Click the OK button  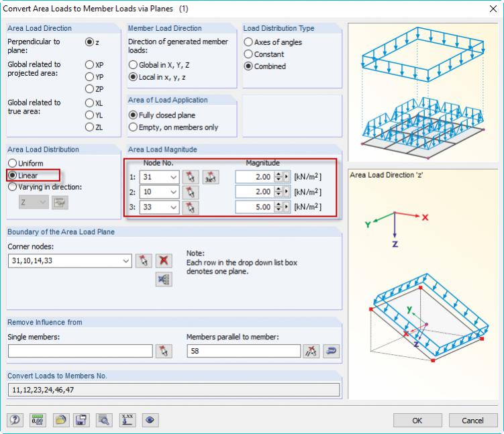click(x=417, y=421)
